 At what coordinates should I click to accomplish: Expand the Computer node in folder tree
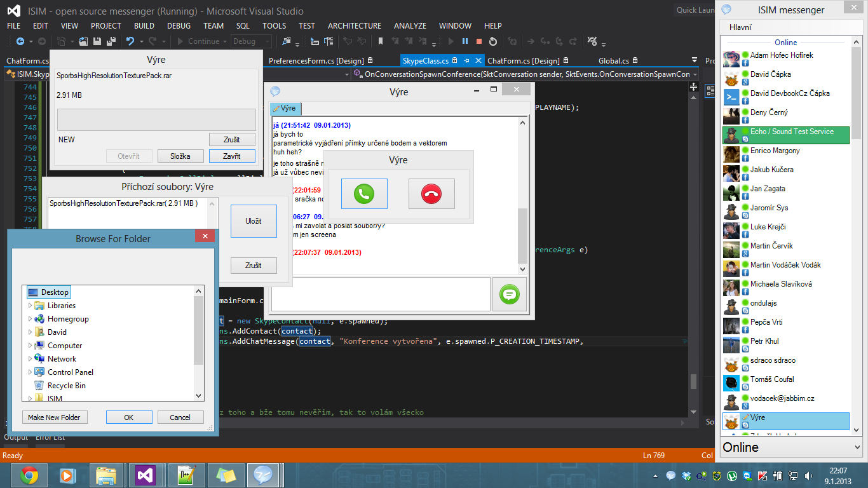30,346
